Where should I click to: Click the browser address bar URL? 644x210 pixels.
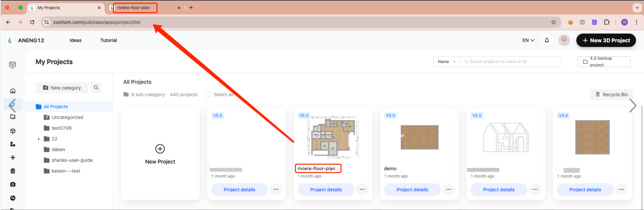point(97,22)
